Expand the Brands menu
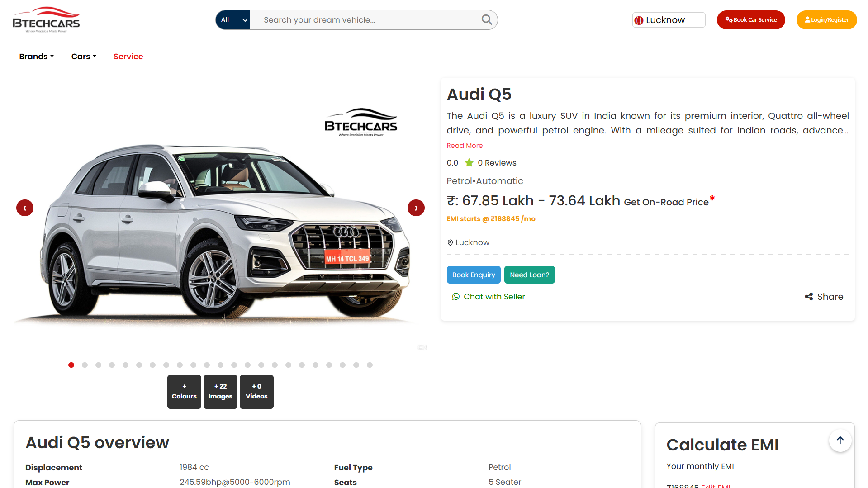The width and height of the screenshot is (868, 488). tap(37, 57)
